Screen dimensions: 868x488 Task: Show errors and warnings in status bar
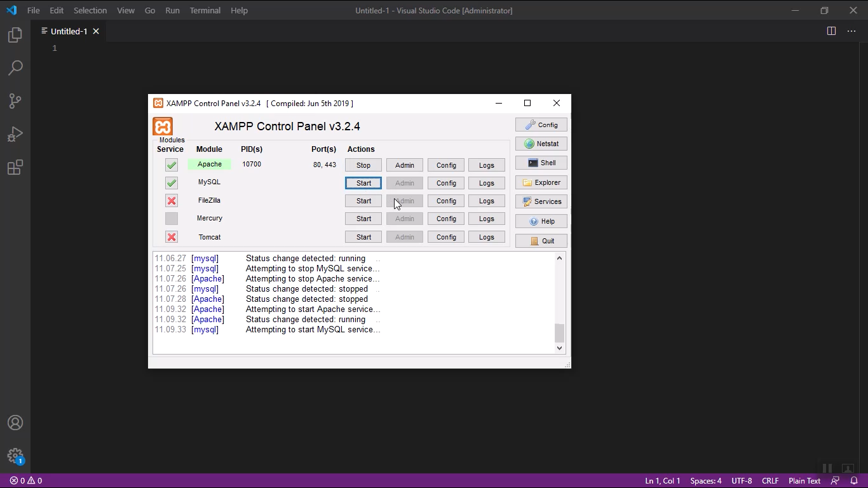coord(26,481)
